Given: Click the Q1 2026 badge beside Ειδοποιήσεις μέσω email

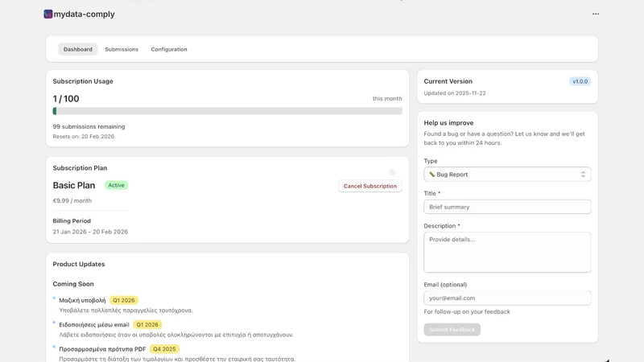Looking at the screenshot, I should [x=147, y=325].
